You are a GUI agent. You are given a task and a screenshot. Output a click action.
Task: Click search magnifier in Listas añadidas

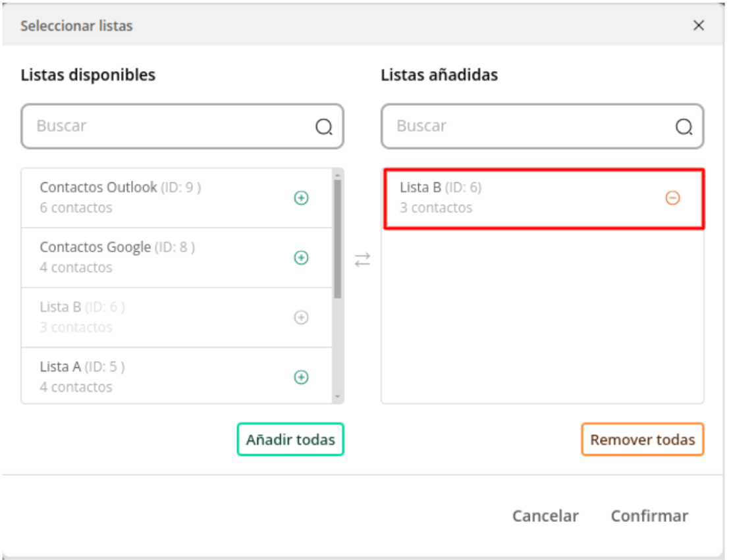684,126
